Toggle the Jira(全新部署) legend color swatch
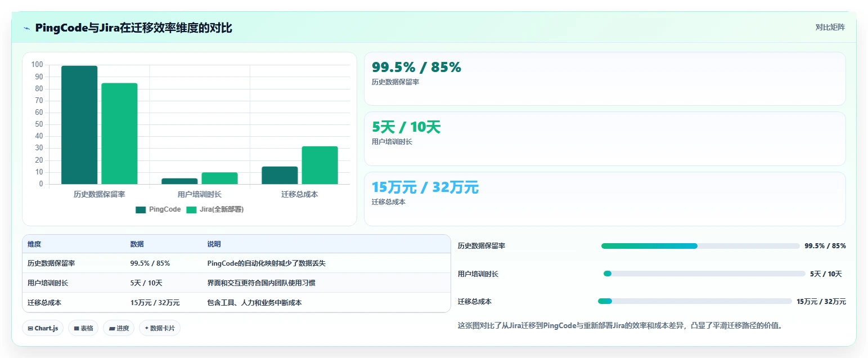The height and width of the screenshot is (358, 868). coord(191,209)
